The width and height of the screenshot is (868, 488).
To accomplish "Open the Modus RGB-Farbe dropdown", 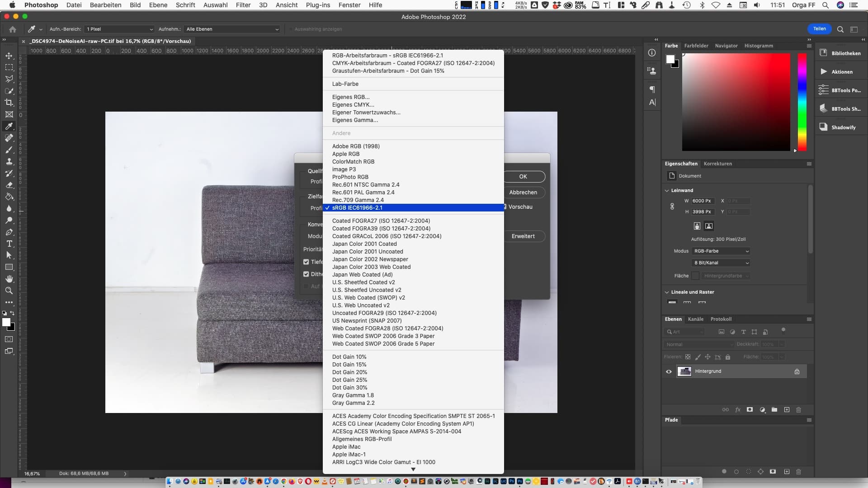I will [x=721, y=251].
